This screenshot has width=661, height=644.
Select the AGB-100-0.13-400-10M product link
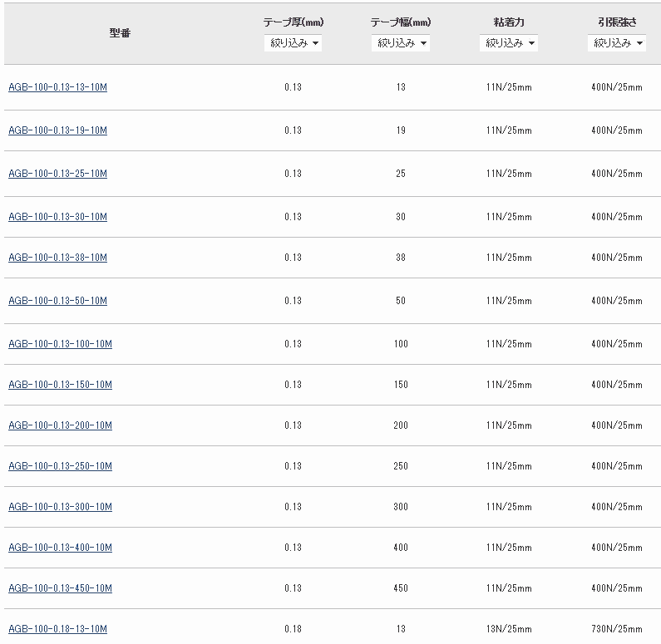tap(60, 548)
